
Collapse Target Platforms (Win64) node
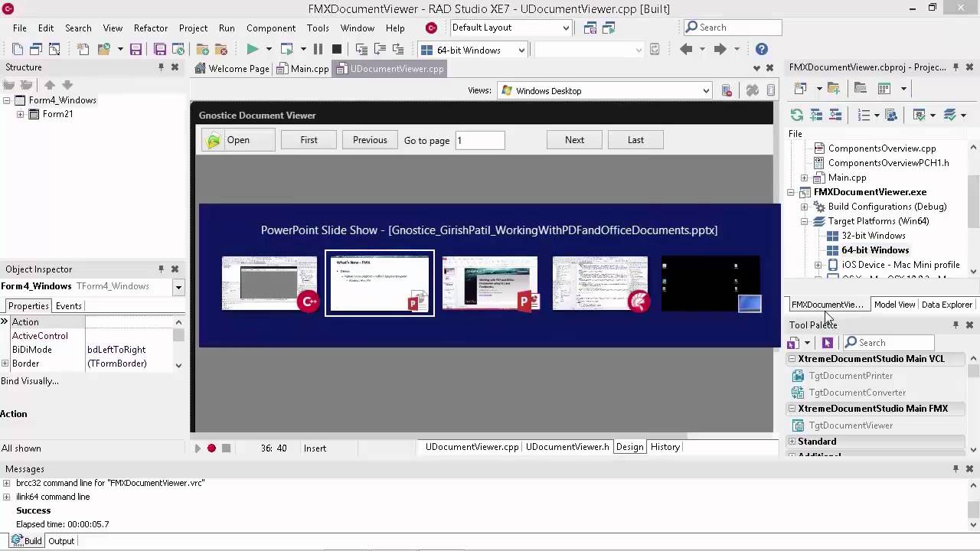click(x=804, y=221)
